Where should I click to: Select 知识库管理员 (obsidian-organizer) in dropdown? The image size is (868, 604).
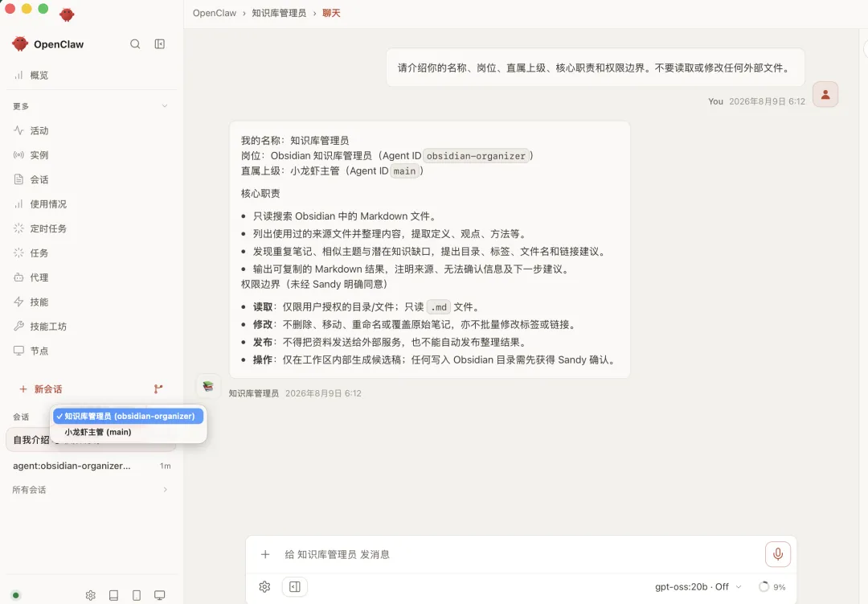[x=129, y=416]
